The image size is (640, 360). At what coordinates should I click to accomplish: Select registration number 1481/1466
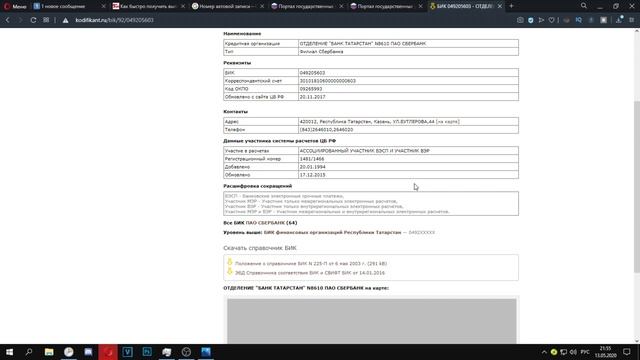point(312,159)
